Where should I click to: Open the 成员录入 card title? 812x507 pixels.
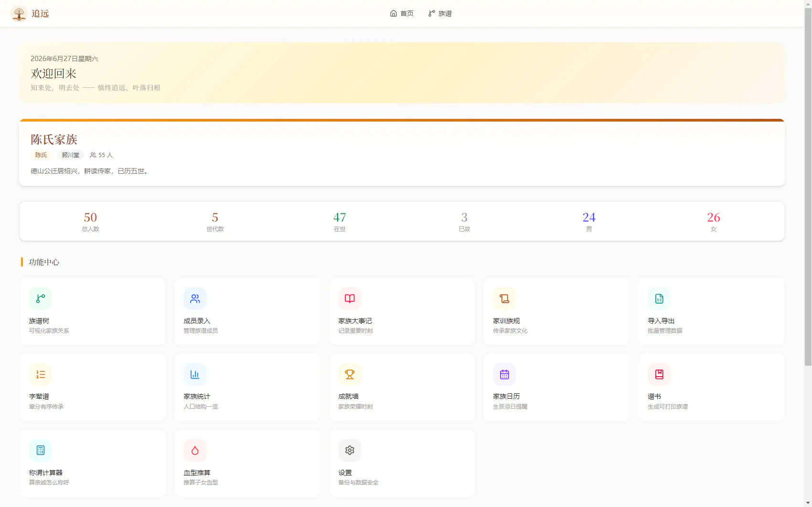pyautogui.click(x=197, y=321)
